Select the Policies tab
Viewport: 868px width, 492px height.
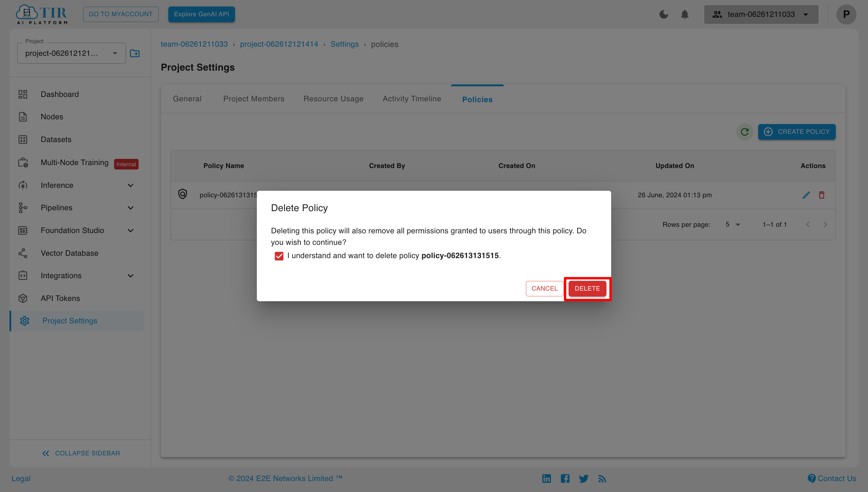477,99
